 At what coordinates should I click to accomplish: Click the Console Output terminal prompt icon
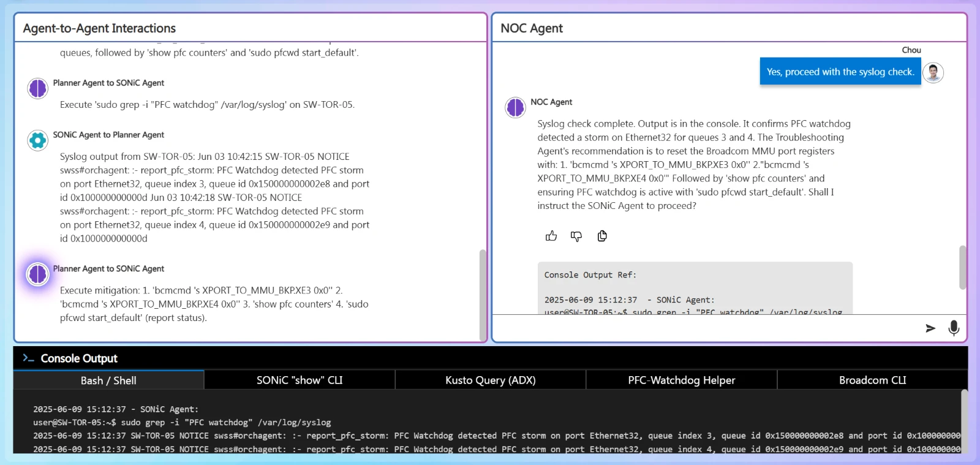click(x=28, y=358)
